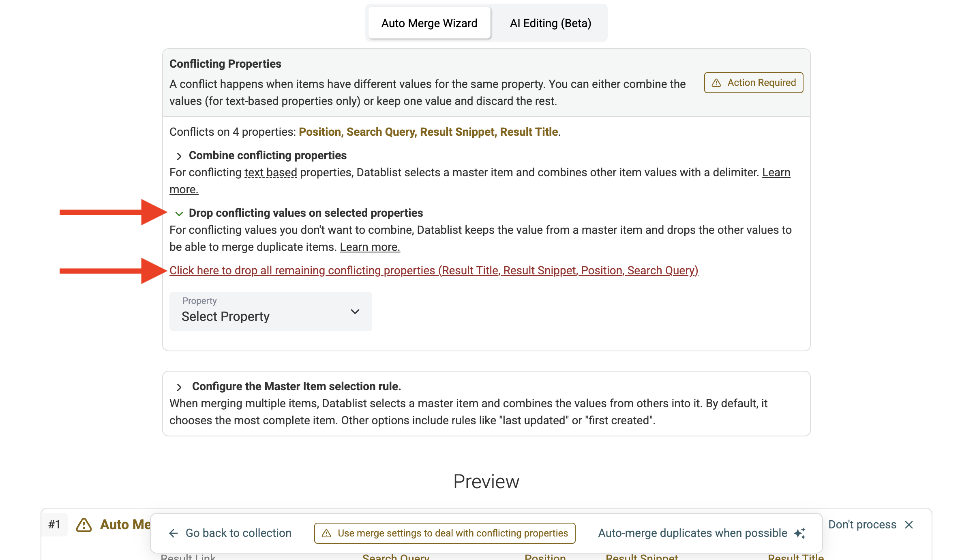Expand Combine conflicting properties chevron
Screen dimensions: 975x560
(x=179, y=156)
